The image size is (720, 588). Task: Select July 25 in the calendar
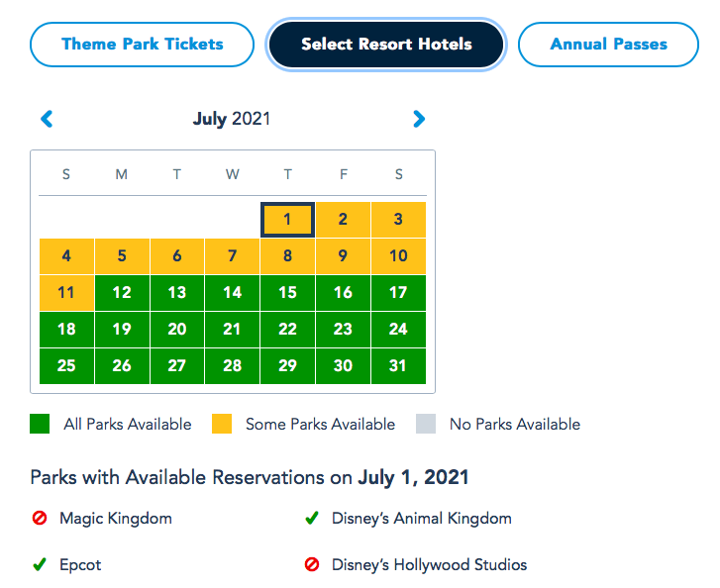[66, 366]
